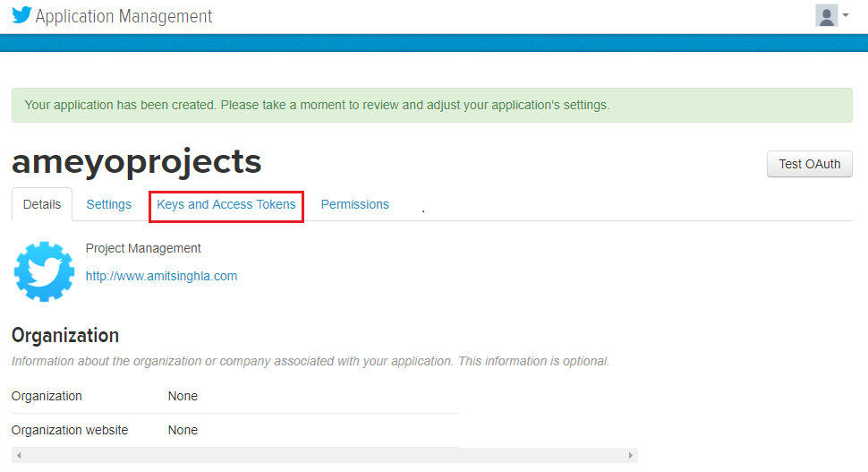Click the Application Management header title

pyautogui.click(x=123, y=16)
